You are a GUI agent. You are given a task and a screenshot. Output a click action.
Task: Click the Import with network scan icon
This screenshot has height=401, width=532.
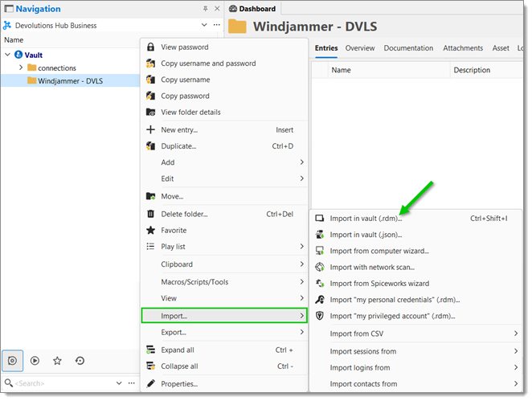point(320,267)
